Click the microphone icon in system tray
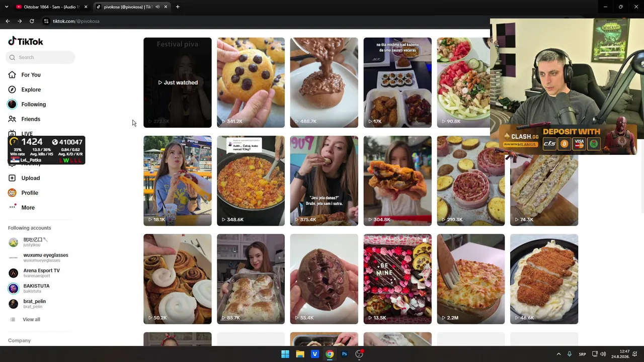The image size is (644, 362). click(x=570, y=354)
